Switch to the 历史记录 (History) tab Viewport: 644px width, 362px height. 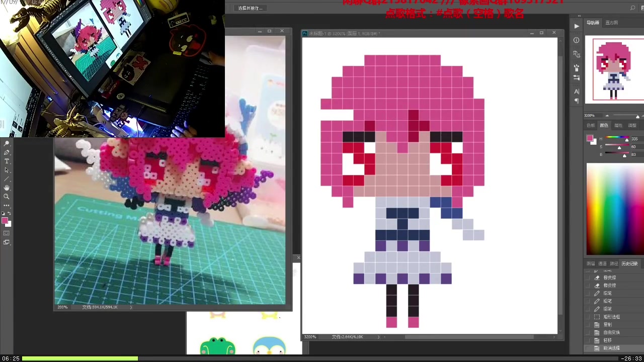coord(629,263)
